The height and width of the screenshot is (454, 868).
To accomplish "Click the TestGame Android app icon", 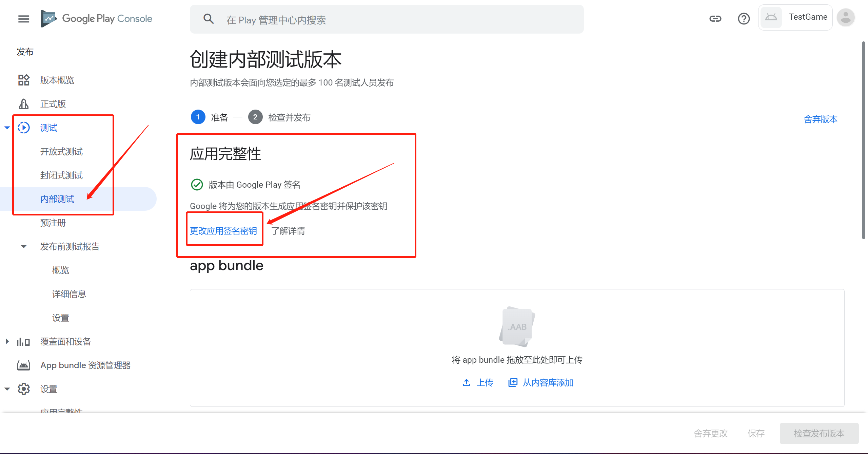I will click(771, 17).
